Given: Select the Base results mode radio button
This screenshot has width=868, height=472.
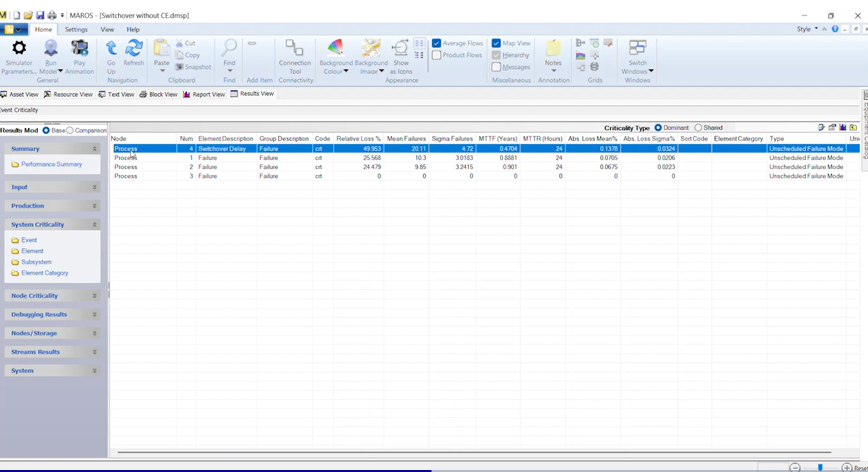Looking at the screenshot, I should tap(46, 130).
